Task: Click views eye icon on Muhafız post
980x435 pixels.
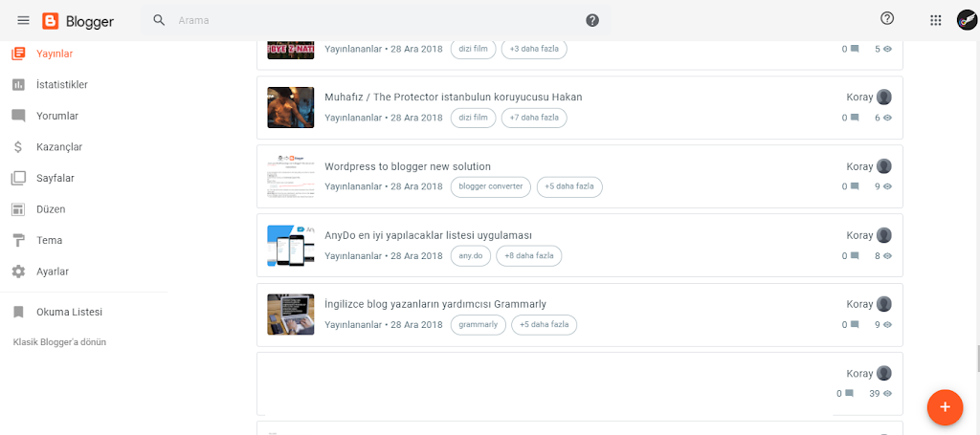Action: click(887, 118)
